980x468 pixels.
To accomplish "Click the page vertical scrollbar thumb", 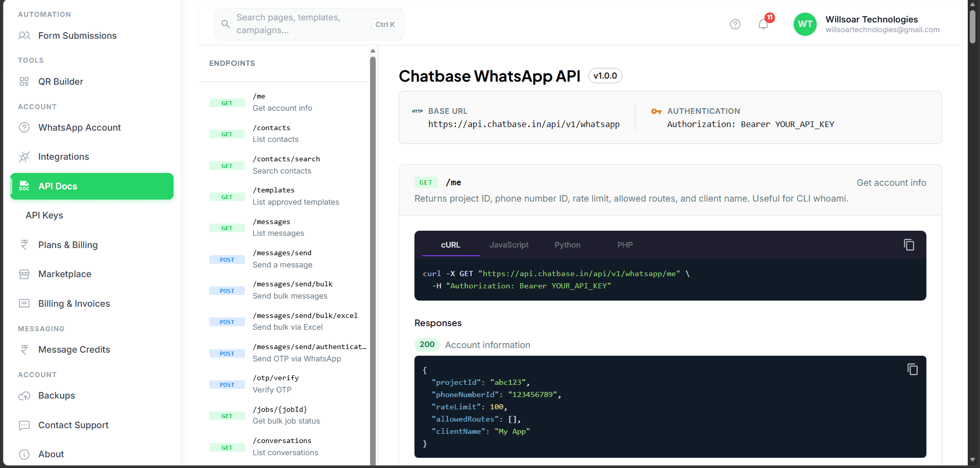I will coord(972,27).
